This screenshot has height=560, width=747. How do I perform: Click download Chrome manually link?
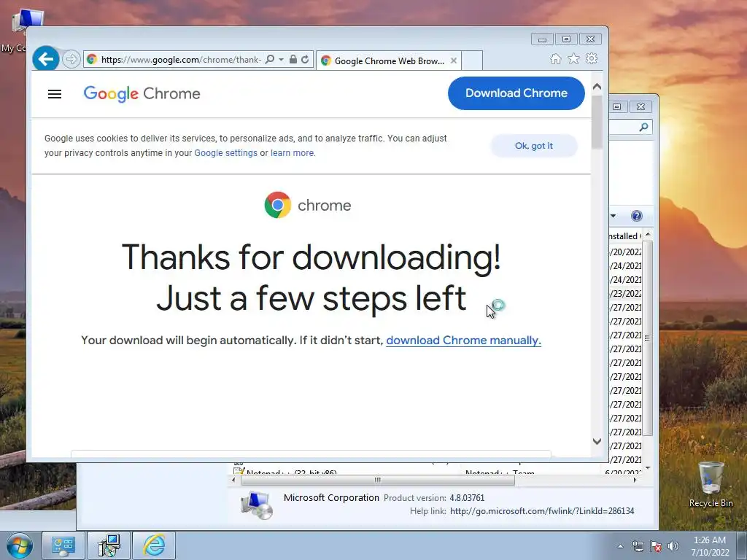click(463, 340)
